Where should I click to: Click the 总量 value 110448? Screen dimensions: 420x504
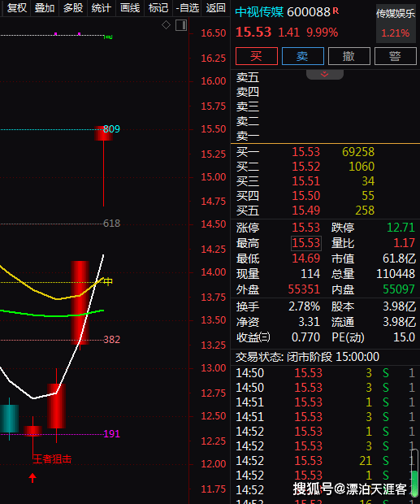396,274
